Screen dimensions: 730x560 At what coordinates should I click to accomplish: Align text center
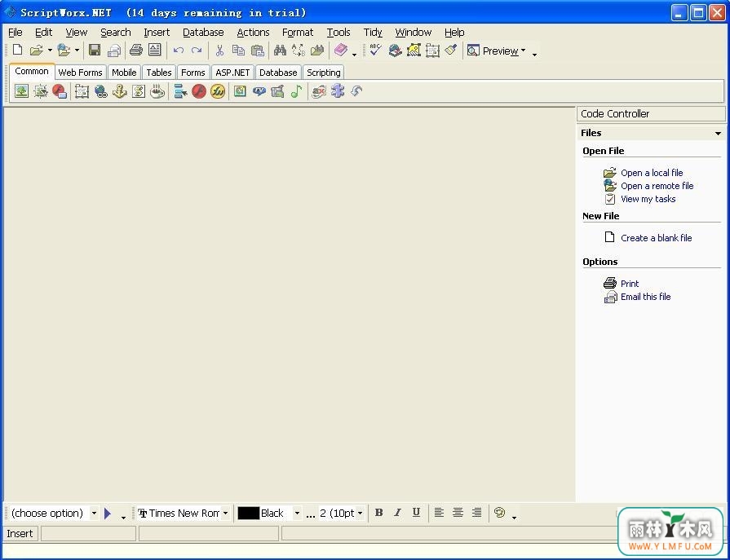tap(458, 513)
